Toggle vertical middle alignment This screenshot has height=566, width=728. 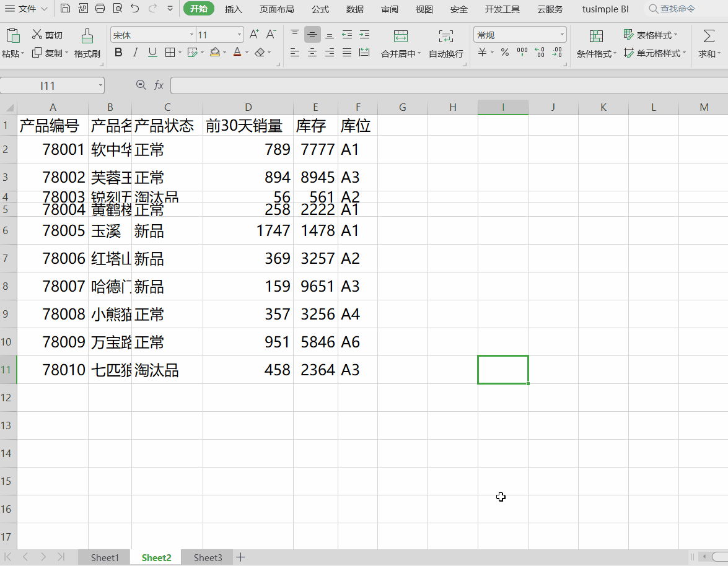point(312,34)
